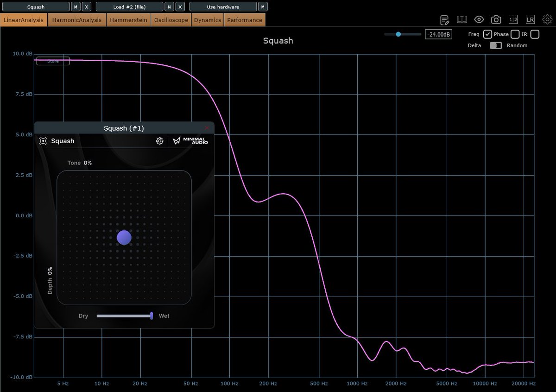
Task: Click the Wet label
Action: (164, 316)
